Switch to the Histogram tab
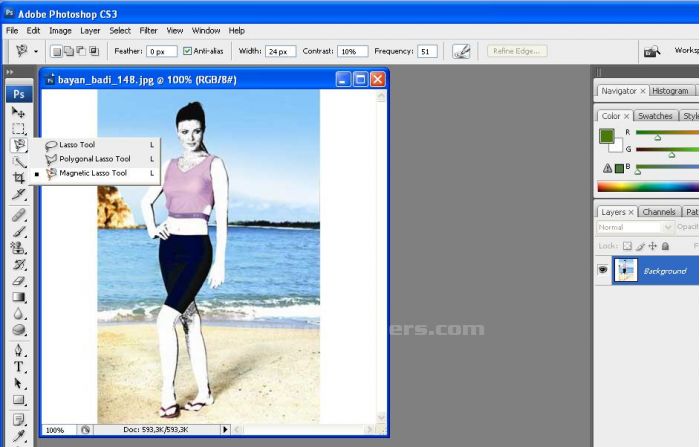Screen dimensions: 700x447 [x=670, y=91]
